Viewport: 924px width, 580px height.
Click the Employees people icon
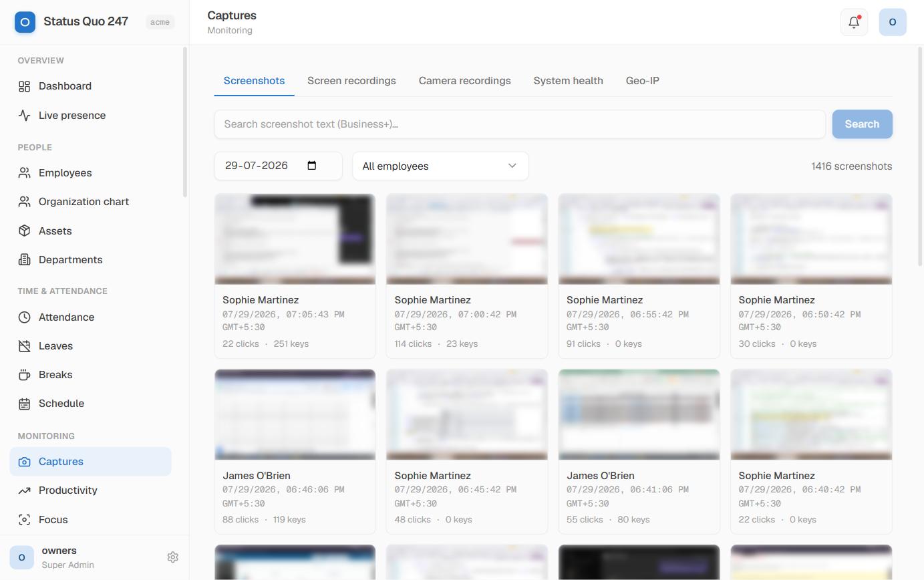point(25,173)
